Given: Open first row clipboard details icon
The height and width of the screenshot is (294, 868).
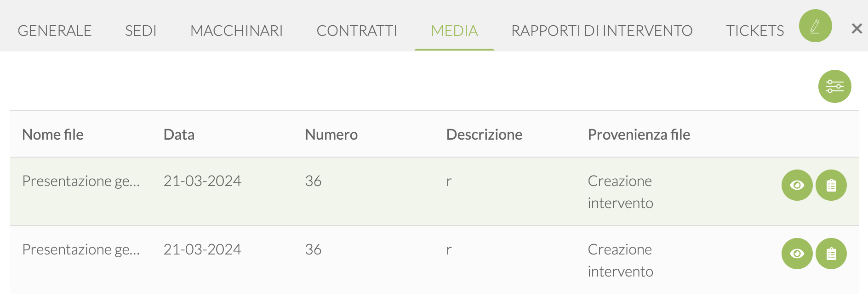Looking at the screenshot, I should (831, 185).
